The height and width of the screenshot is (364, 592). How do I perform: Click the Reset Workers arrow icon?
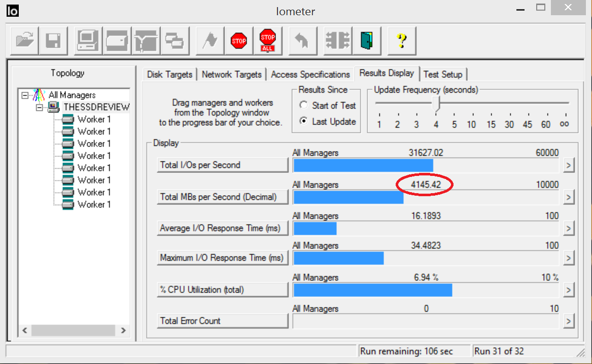(x=302, y=41)
